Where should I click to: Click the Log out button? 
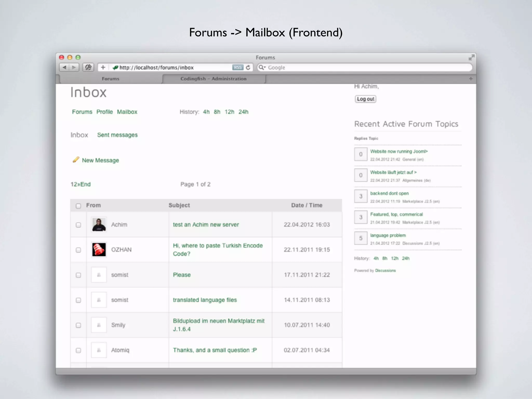point(365,99)
